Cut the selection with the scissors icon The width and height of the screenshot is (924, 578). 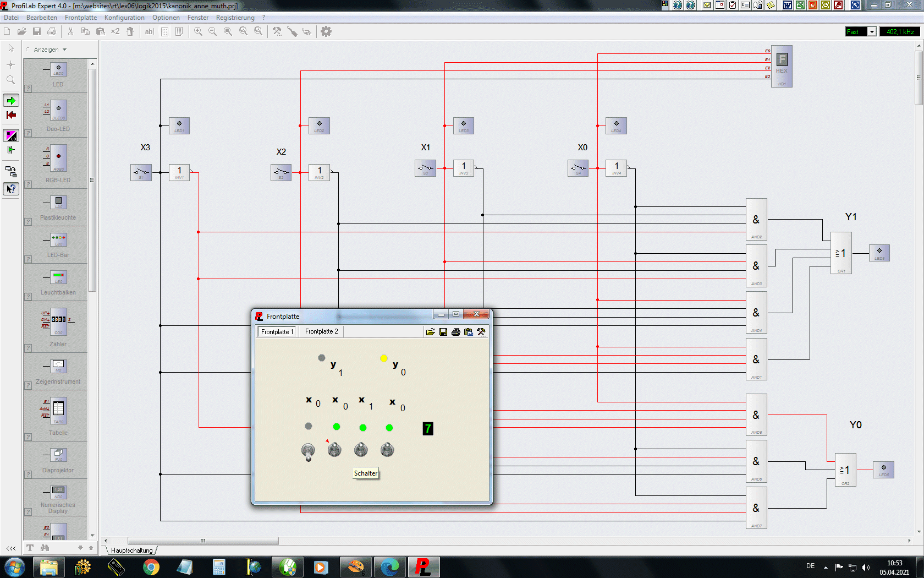(70, 31)
